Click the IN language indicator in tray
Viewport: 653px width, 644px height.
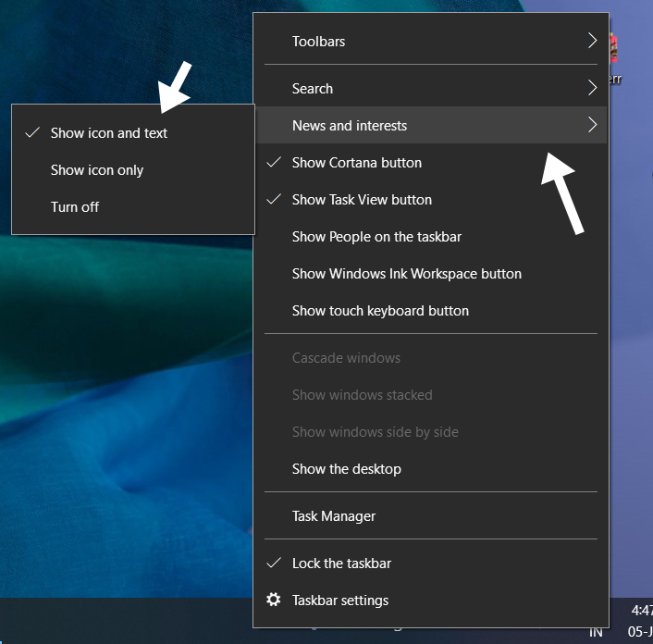click(596, 632)
